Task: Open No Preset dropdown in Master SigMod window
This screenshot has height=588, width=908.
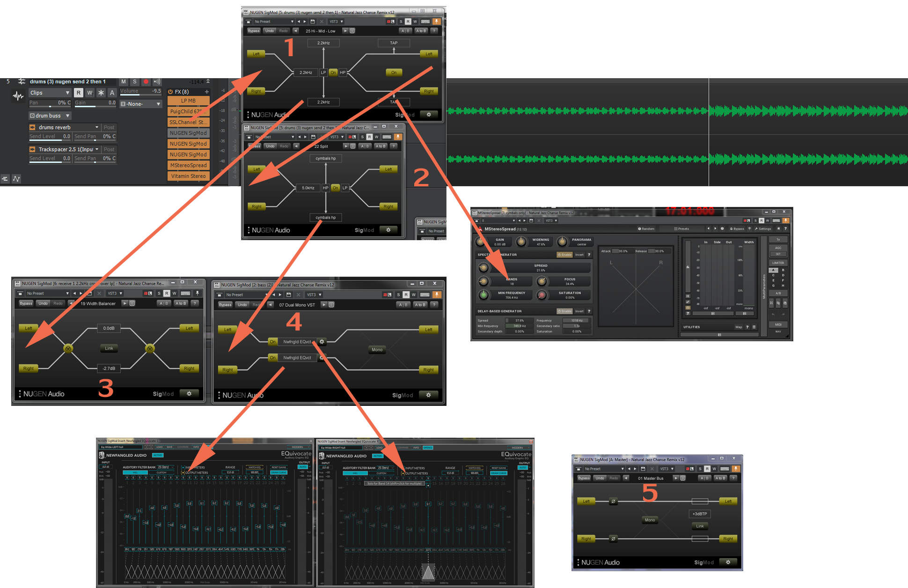Action: pos(603,469)
